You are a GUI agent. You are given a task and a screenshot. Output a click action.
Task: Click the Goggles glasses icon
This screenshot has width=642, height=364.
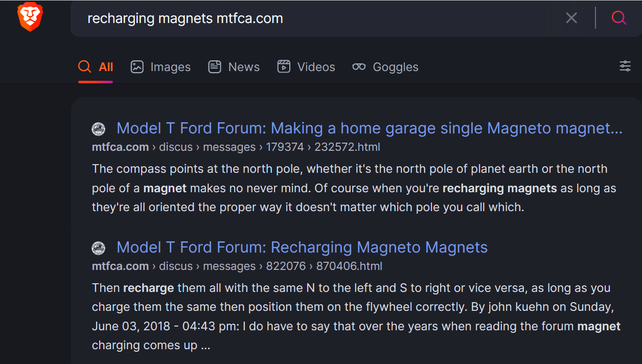point(359,67)
